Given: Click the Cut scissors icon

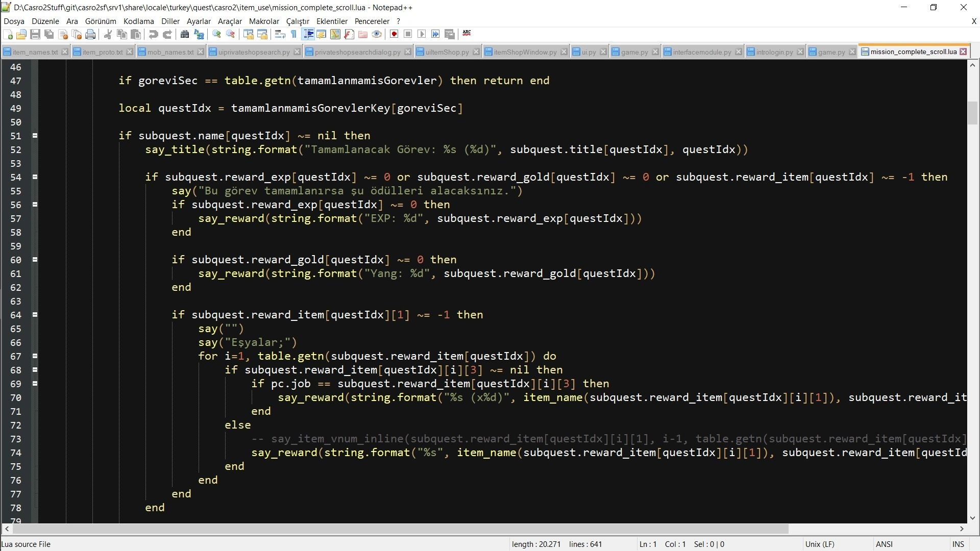Looking at the screenshot, I should click(108, 34).
